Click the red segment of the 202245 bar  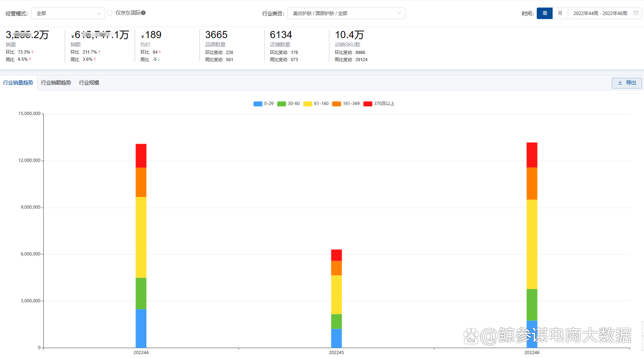click(337, 255)
